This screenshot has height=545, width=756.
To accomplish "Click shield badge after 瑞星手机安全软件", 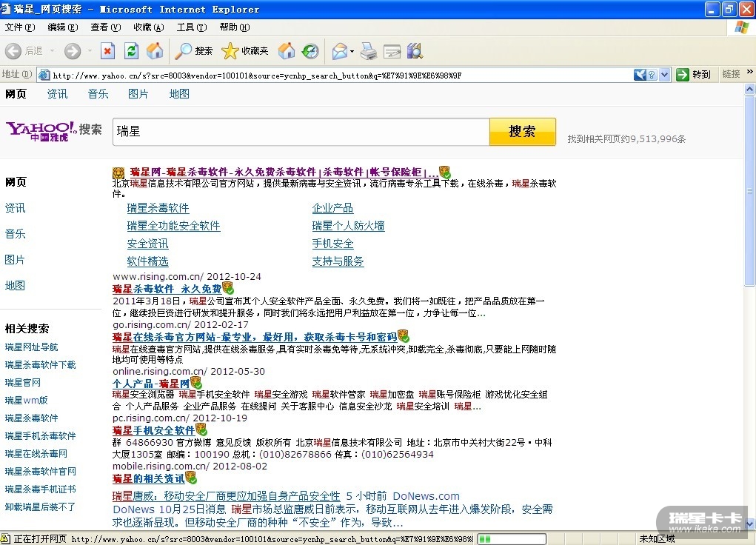I will click(201, 429).
